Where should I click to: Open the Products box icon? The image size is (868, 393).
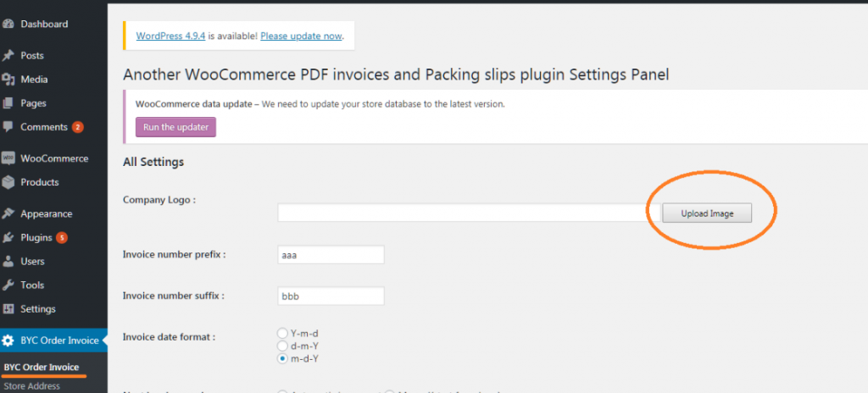point(8,183)
